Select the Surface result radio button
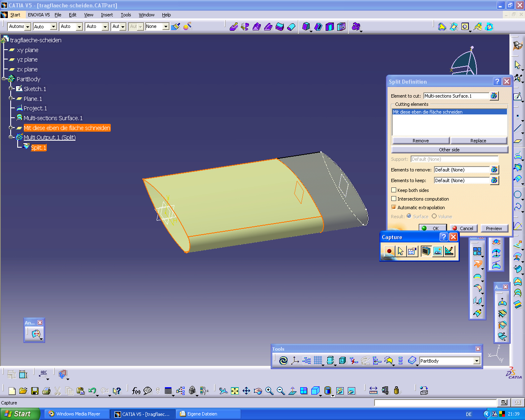This screenshot has height=420, width=525. [x=409, y=216]
